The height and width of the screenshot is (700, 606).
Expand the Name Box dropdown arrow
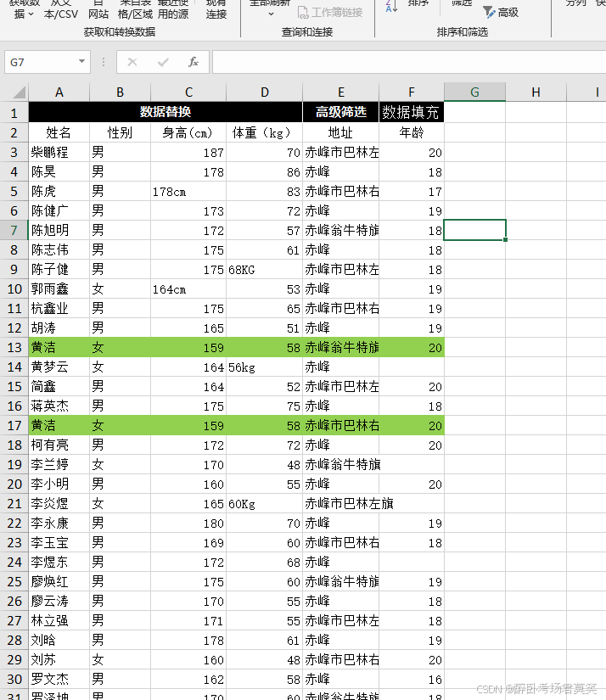pos(81,62)
